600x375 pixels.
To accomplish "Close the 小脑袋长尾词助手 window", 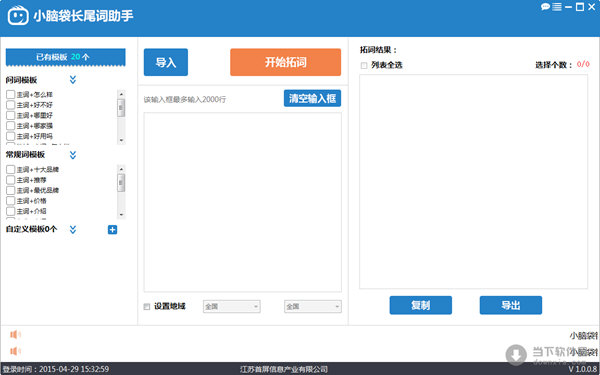I will pyautogui.click(x=592, y=7).
